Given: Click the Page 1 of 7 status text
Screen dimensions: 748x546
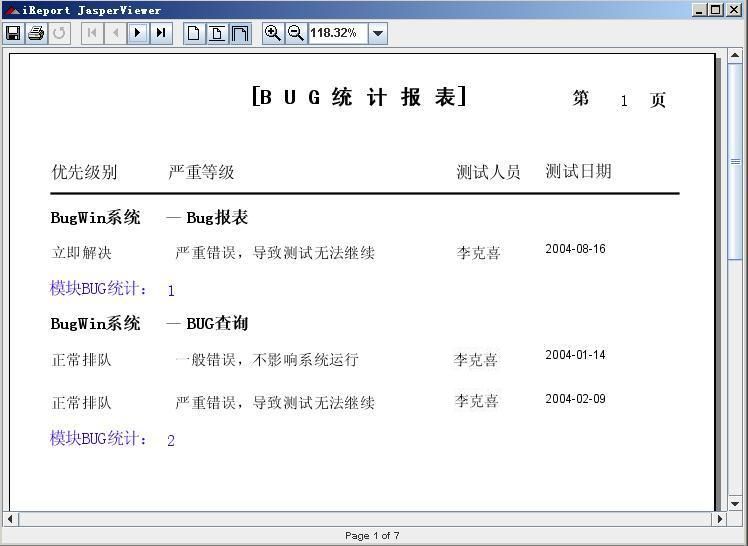Looking at the screenshot, I should [373, 536].
